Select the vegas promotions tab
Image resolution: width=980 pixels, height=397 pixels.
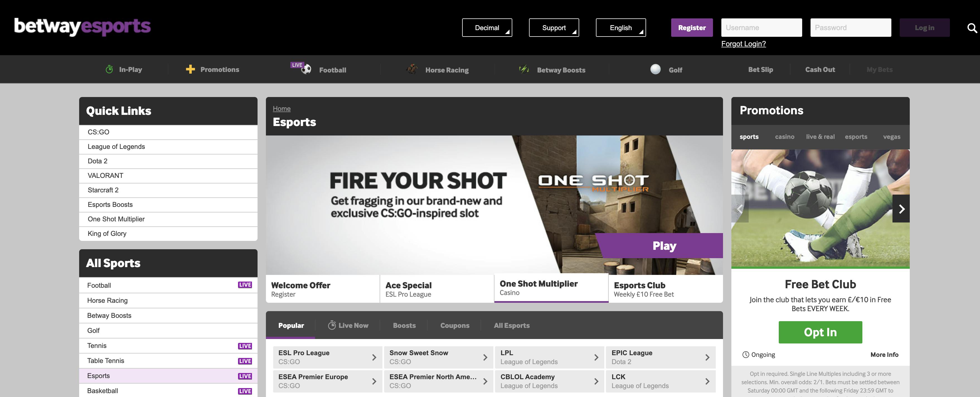891,137
